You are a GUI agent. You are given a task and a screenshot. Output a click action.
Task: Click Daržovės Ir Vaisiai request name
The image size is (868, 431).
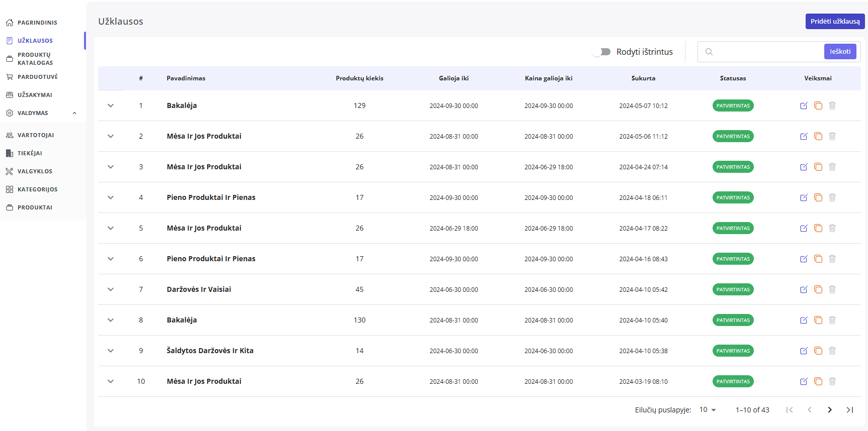199,289
